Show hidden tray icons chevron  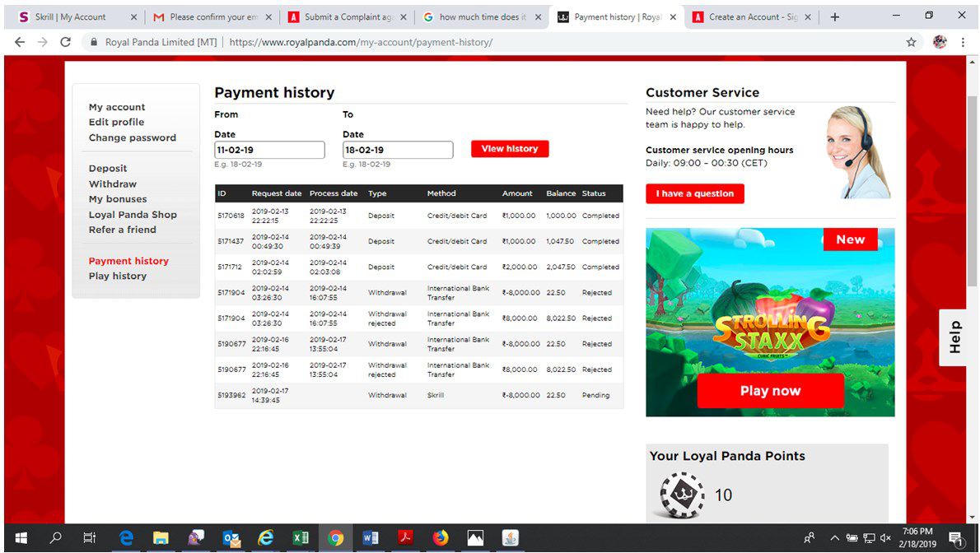pos(834,537)
